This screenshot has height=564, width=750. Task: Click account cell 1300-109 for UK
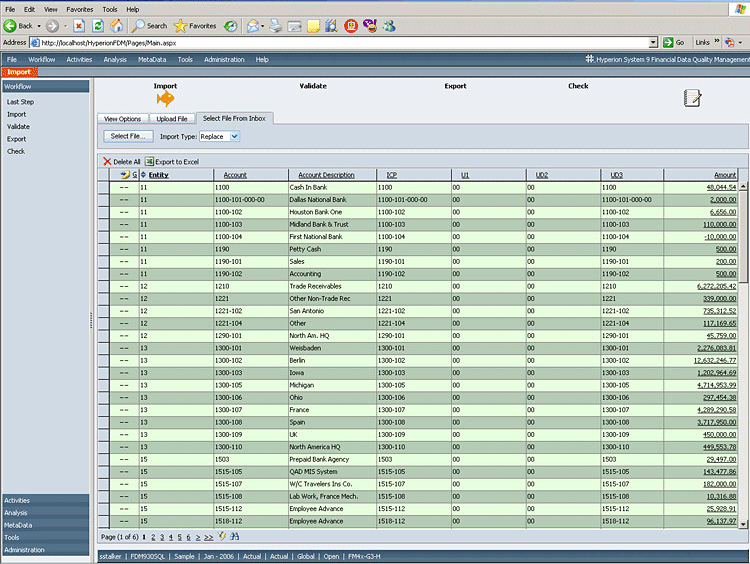pos(251,435)
